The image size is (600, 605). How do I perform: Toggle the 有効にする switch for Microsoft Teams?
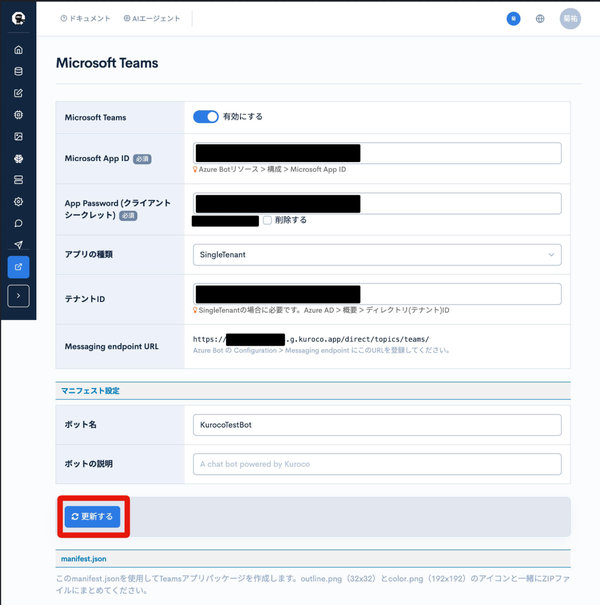[x=206, y=117]
